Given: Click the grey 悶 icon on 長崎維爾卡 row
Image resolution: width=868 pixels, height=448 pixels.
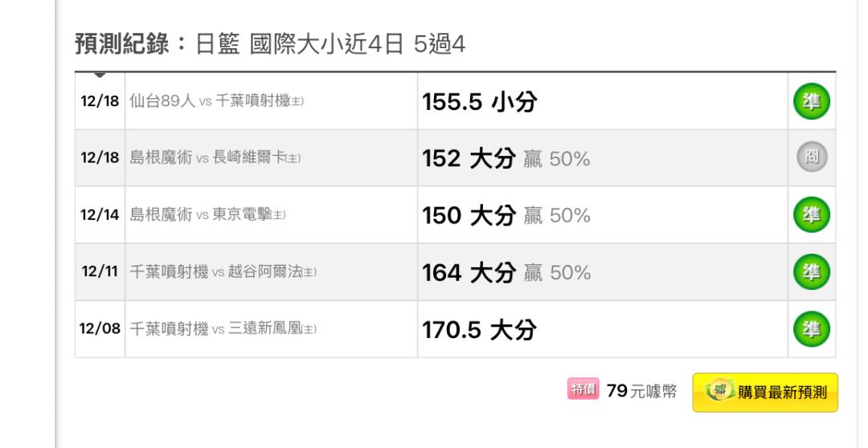Looking at the screenshot, I should (812, 157).
